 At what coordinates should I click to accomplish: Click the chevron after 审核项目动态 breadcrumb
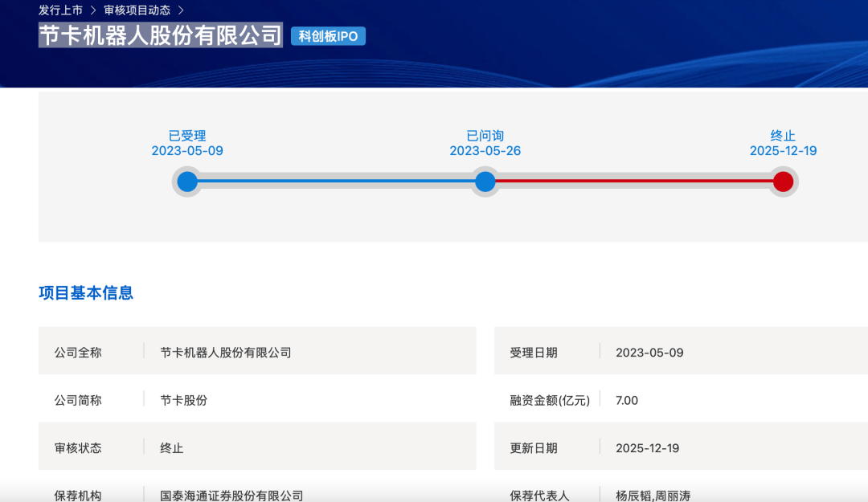click(181, 10)
